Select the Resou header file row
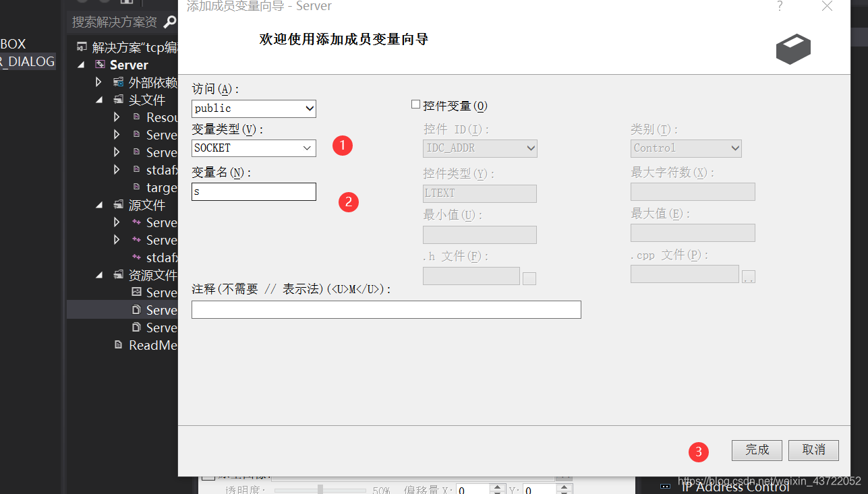Viewport: 868px width, 494px height. (x=162, y=117)
